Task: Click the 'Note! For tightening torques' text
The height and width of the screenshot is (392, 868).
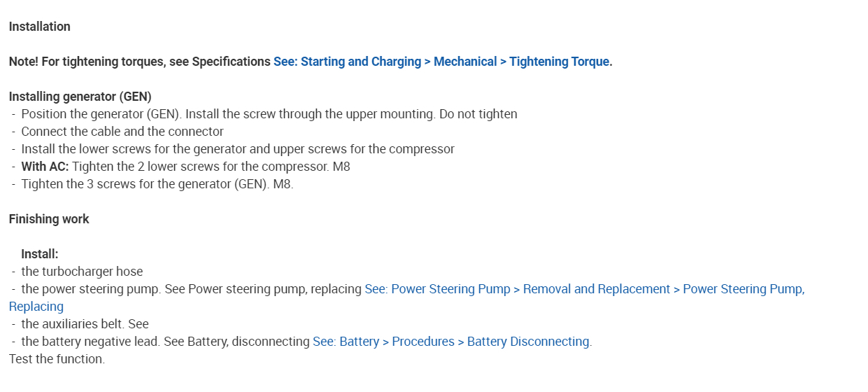Action: 140,62
